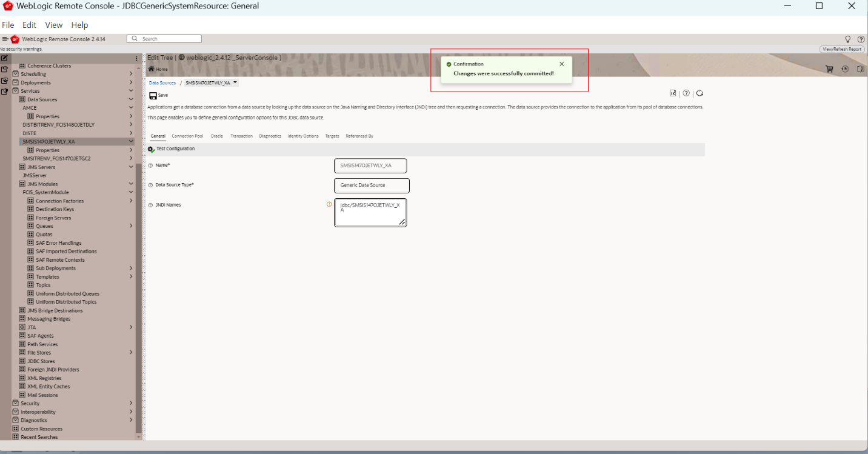Expand the DISTE data source chevron
The width and height of the screenshot is (868, 454).
(x=131, y=133)
